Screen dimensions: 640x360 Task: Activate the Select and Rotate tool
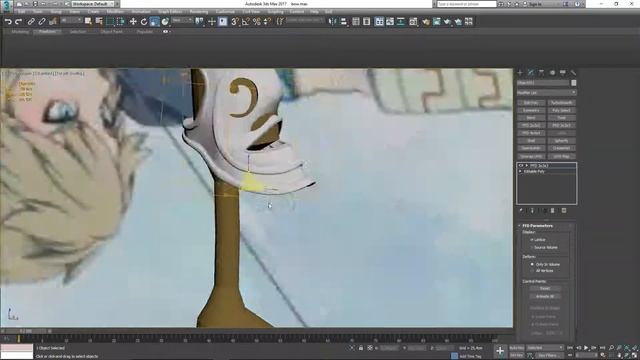click(144, 21)
